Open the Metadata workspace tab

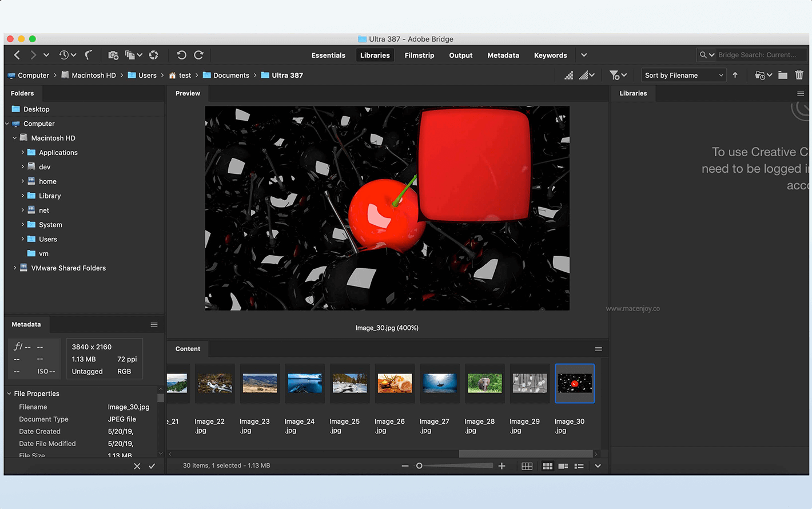pyautogui.click(x=503, y=55)
